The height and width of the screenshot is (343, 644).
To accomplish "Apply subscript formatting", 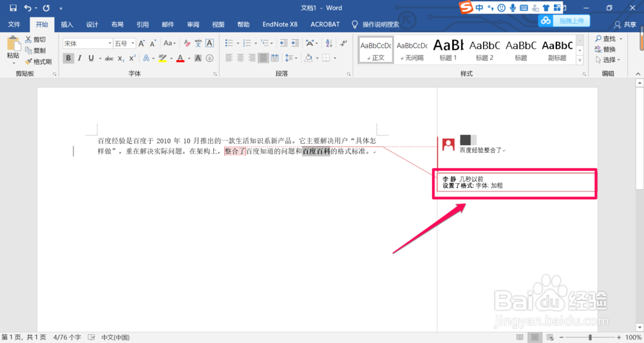I will 121,59.
